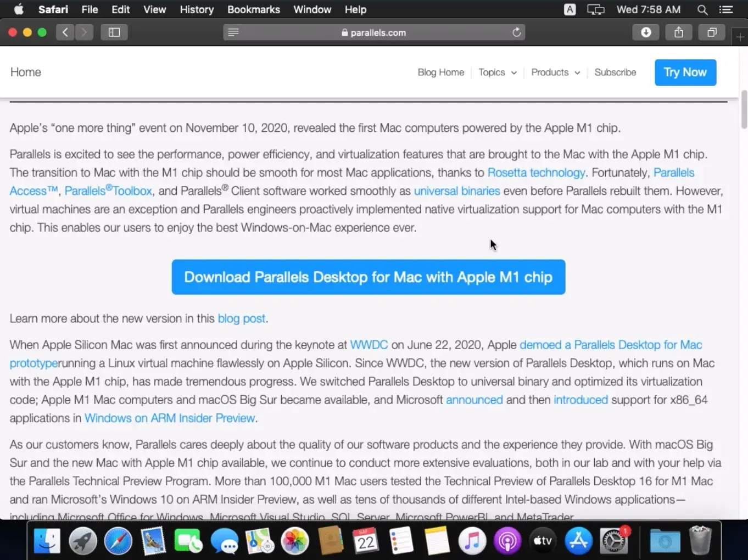Screen dimensions: 748x560
Task: Click the introduced link
Action: point(580,400)
